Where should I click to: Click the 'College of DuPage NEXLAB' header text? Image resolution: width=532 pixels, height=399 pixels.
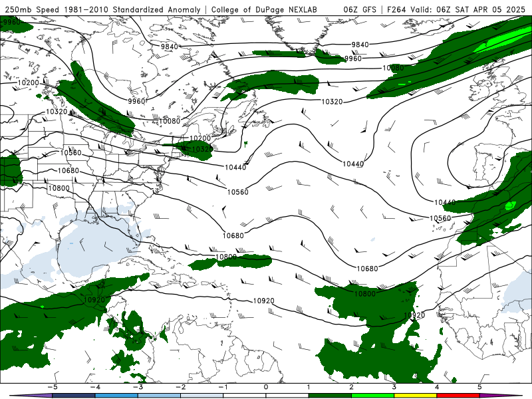(264, 9)
